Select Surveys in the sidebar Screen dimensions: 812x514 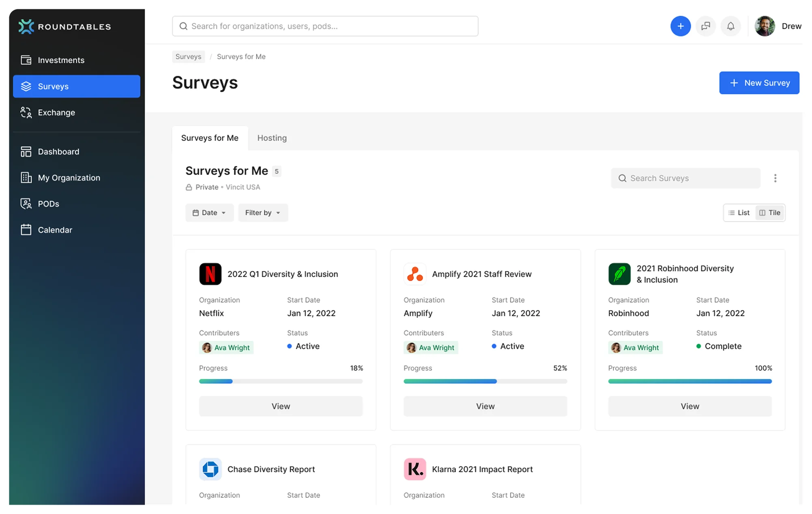76,86
